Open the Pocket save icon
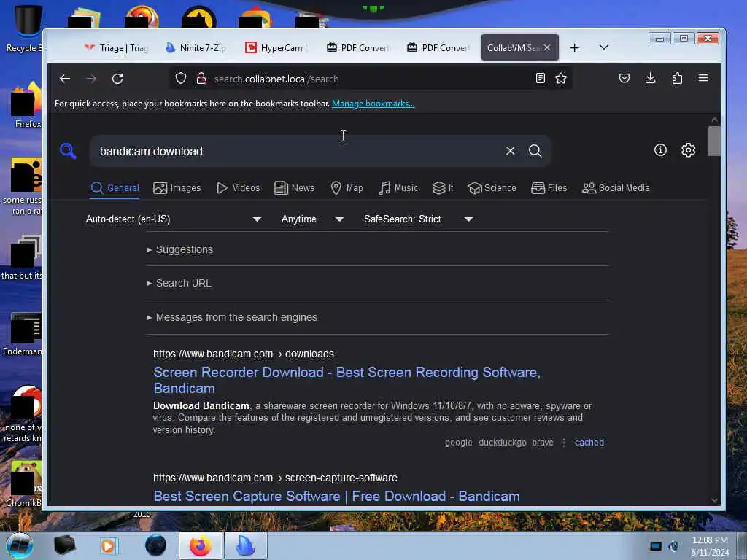 click(624, 78)
